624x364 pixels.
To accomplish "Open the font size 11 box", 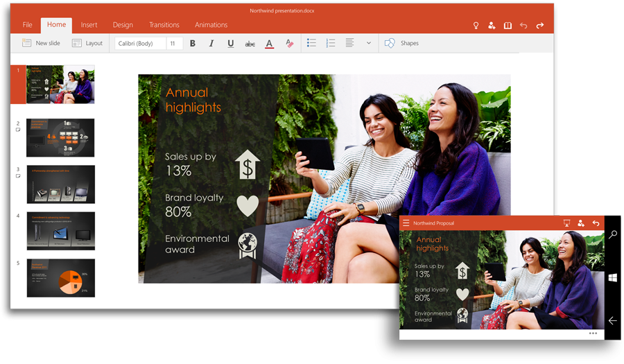I will pyautogui.click(x=175, y=44).
